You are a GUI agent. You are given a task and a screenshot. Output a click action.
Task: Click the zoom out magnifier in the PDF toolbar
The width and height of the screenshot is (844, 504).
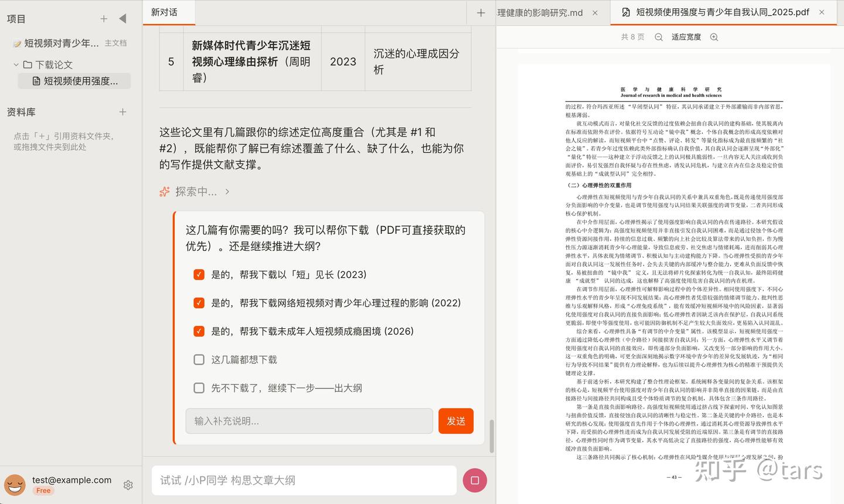click(x=658, y=36)
